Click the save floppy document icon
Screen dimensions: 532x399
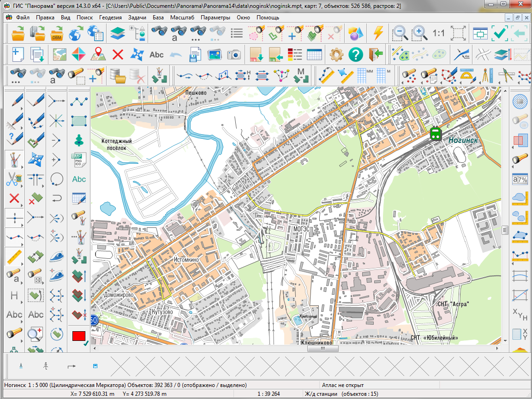[x=195, y=54]
